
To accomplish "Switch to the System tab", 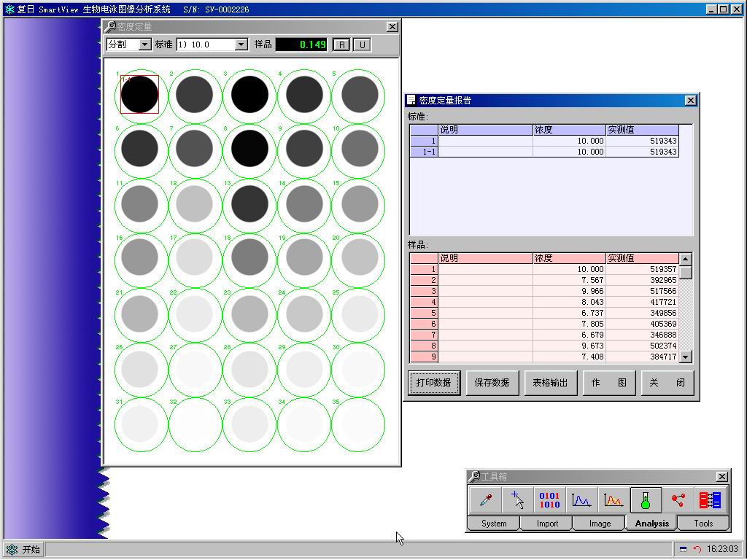I will click(494, 524).
